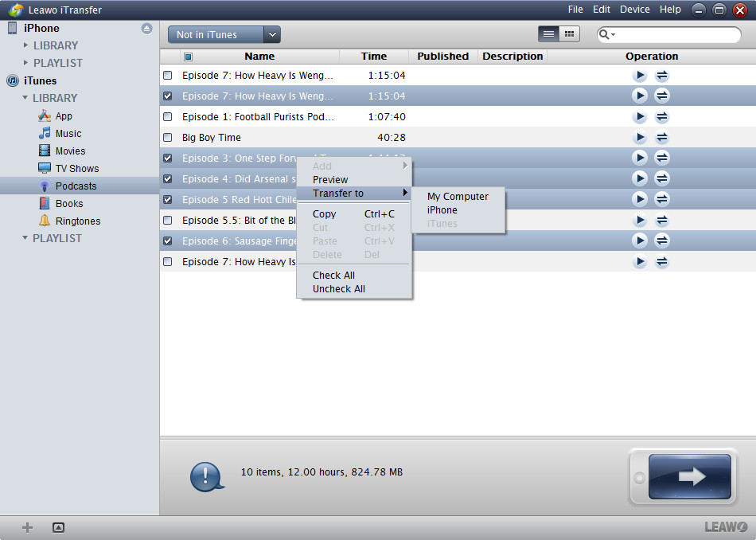Select the Podcasts library item

click(80, 186)
